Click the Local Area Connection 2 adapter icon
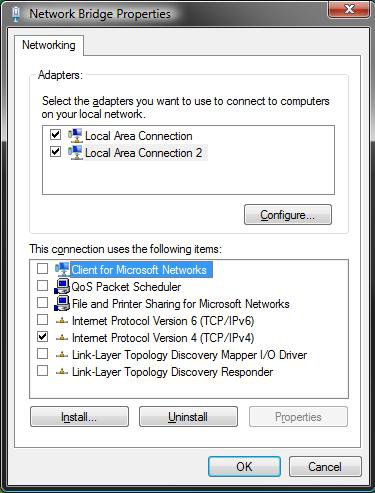Screen dimensions: 375x493 pos(75,153)
